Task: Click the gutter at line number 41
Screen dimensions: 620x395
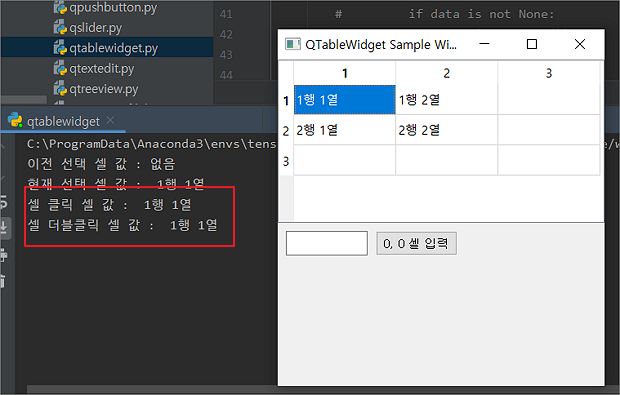Action: (226, 14)
